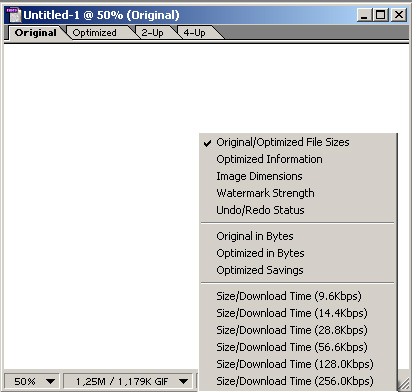Click the 1,25M / 1,179K GIF status field

(128, 381)
